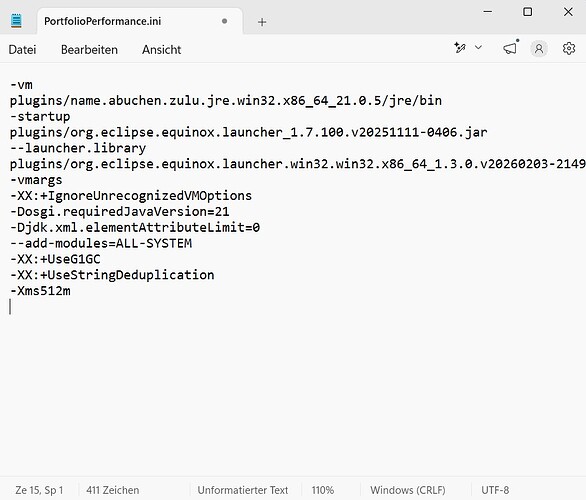
Task: Open the megaphone feedback icon
Action: (510, 48)
